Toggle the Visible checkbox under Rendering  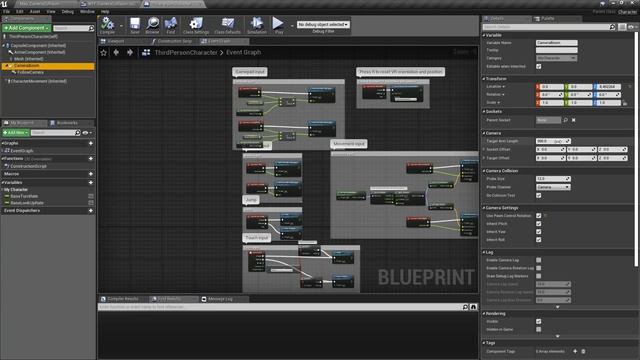(539, 322)
